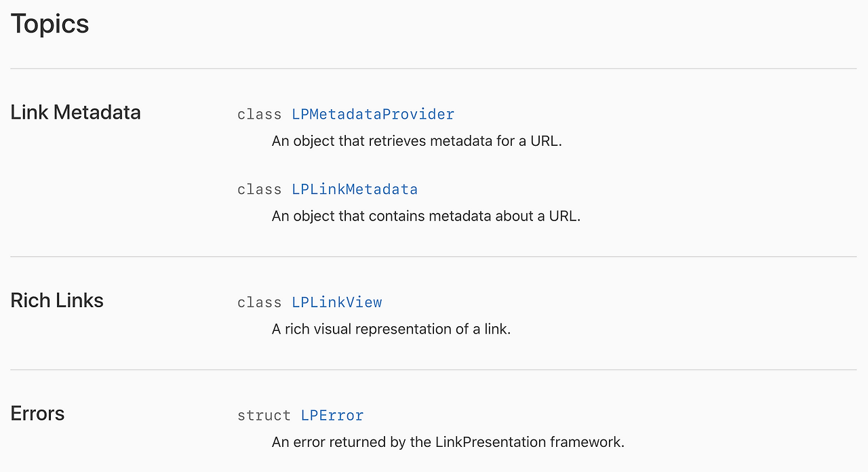Click the Rich Links section heading

(x=57, y=300)
